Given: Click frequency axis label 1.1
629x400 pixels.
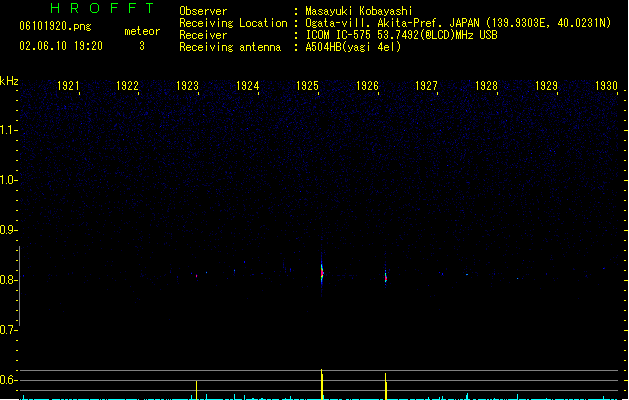Looking at the screenshot, I should point(7,130).
